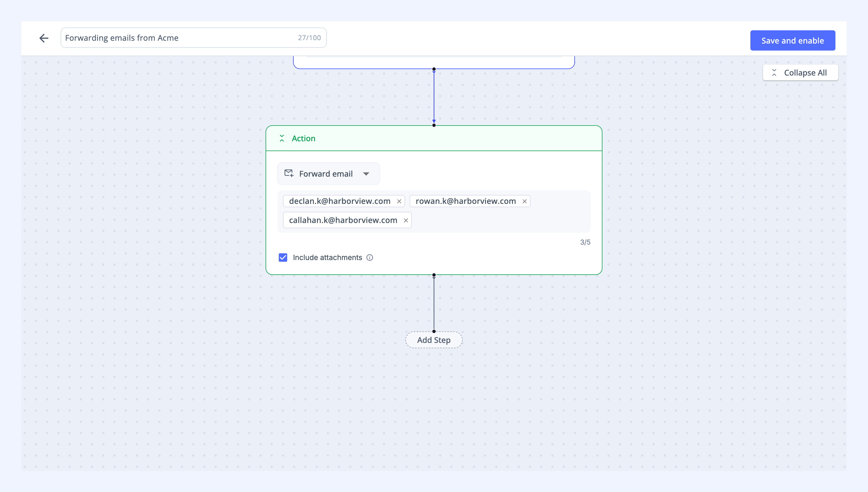The width and height of the screenshot is (868, 492).
Task: Click the 27/100 character counter
Action: [x=309, y=38]
